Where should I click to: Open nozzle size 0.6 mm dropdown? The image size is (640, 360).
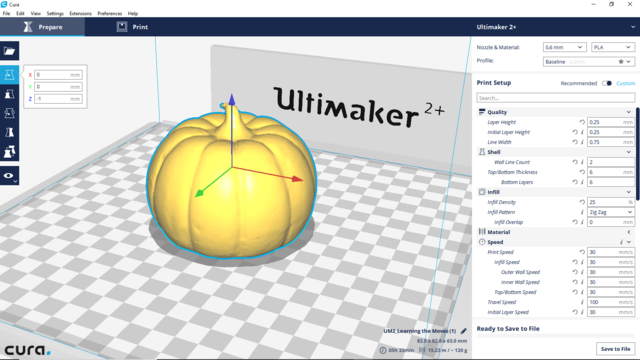[564, 47]
